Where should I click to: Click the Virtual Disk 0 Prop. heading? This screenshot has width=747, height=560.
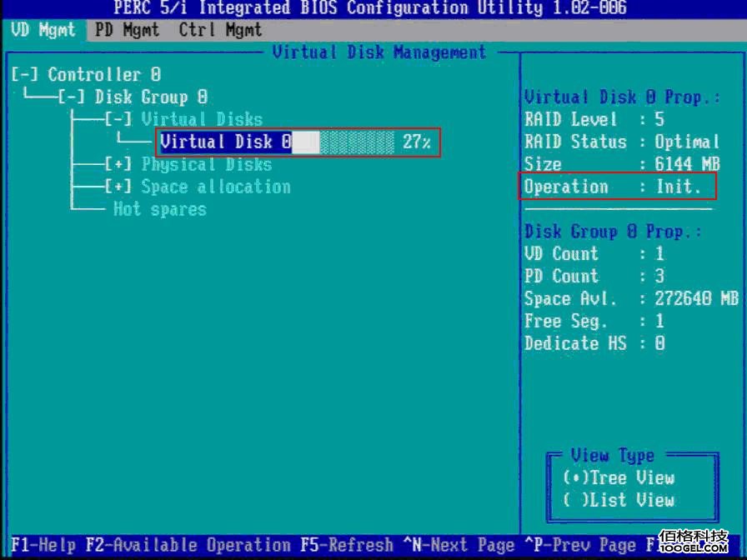(622, 97)
